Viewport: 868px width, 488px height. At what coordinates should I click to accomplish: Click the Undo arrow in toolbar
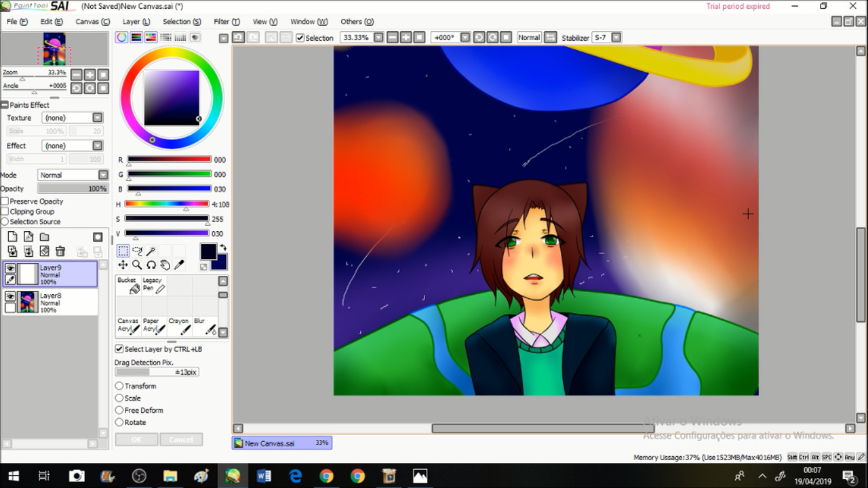(238, 37)
